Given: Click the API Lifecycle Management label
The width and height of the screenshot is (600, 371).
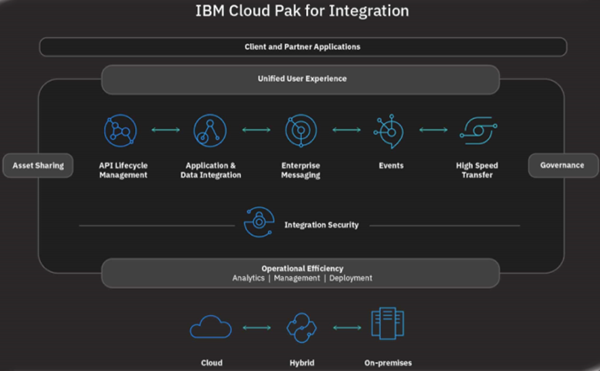Looking at the screenshot, I should (123, 170).
